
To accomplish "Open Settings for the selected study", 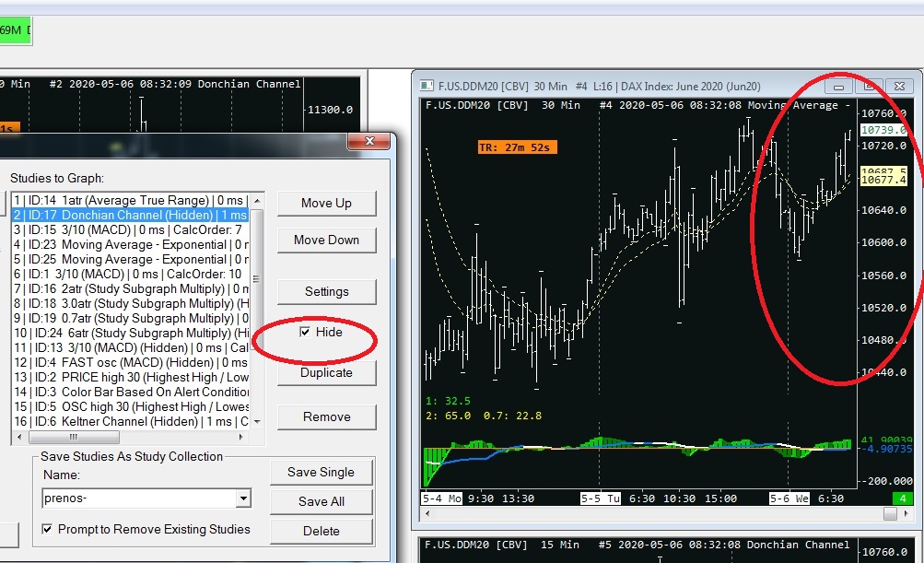I will click(326, 291).
